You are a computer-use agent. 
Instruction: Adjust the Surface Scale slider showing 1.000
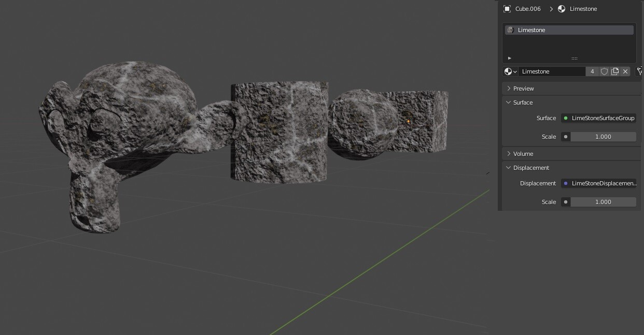click(603, 137)
